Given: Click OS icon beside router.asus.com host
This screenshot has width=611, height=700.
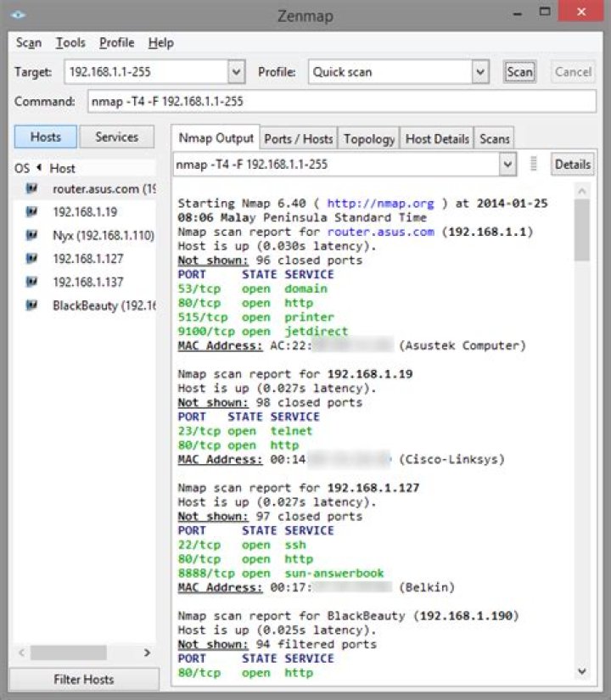Looking at the screenshot, I should 31,188.
